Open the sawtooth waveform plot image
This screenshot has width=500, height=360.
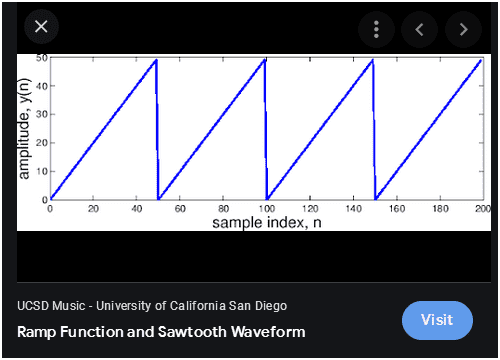254,142
